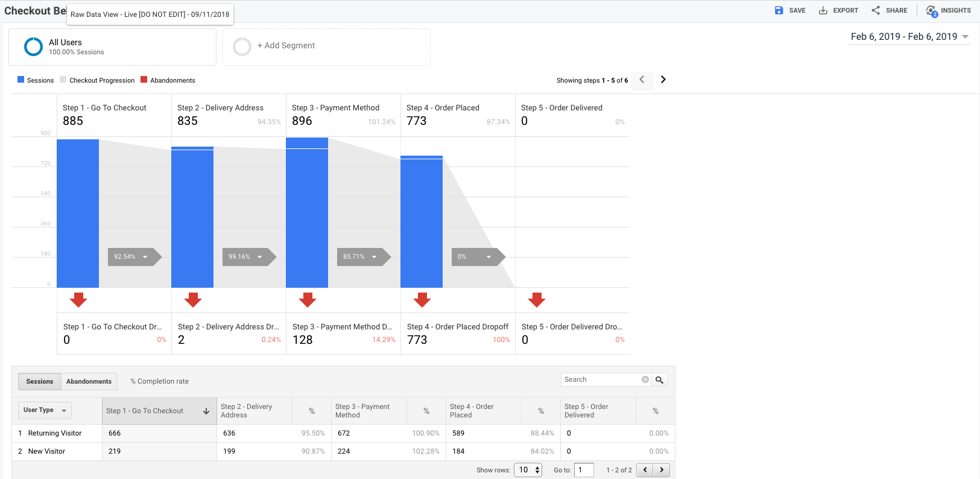The height and width of the screenshot is (479, 980).
Task: Go to next table page
Action: pyautogui.click(x=662, y=470)
